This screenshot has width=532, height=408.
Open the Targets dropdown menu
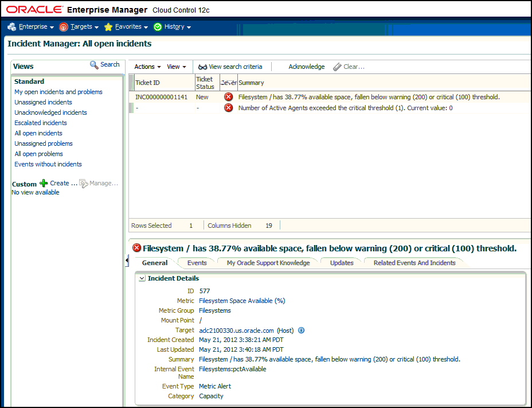click(x=84, y=27)
